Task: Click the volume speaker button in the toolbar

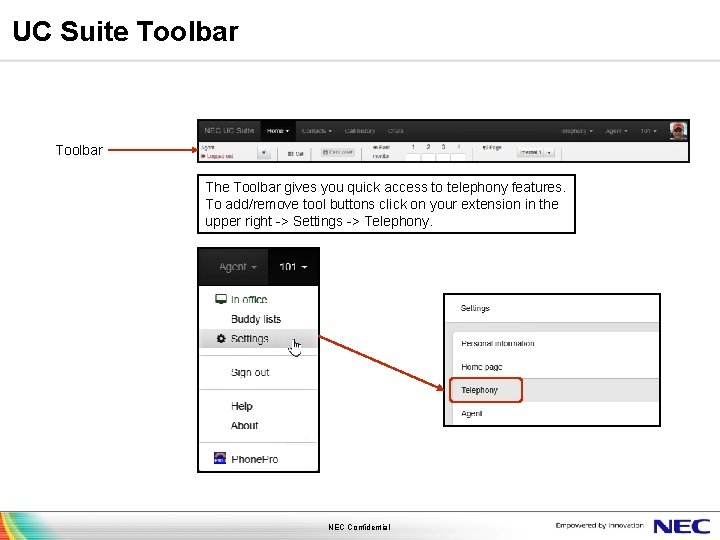Action: [264, 152]
